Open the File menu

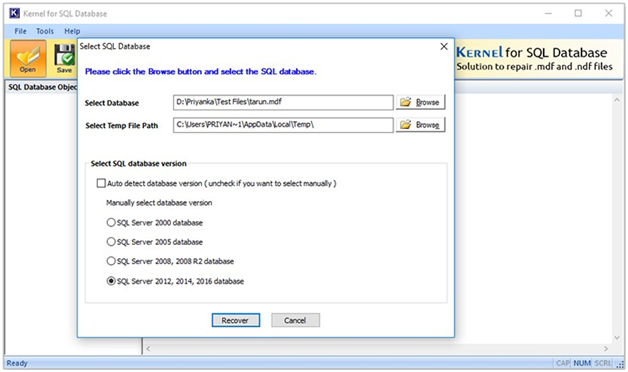click(20, 31)
